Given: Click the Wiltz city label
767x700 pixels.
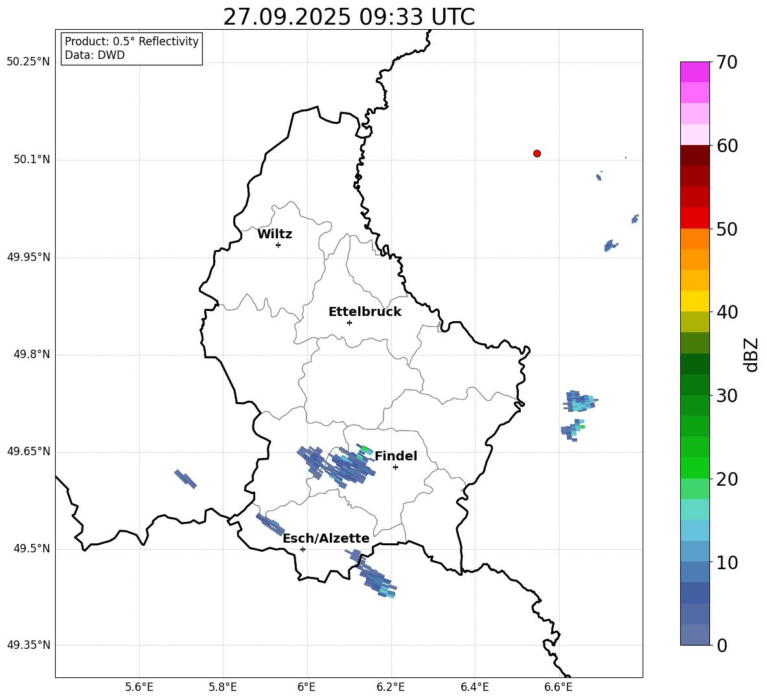Looking at the screenshot, I should (275, 234).
